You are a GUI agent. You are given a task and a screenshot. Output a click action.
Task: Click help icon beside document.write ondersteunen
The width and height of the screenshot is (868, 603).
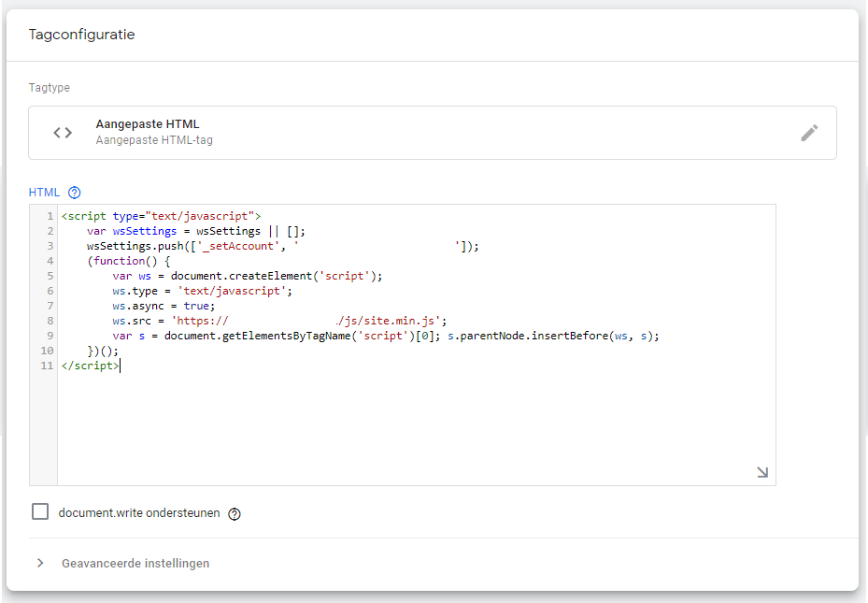coord(235,513)
